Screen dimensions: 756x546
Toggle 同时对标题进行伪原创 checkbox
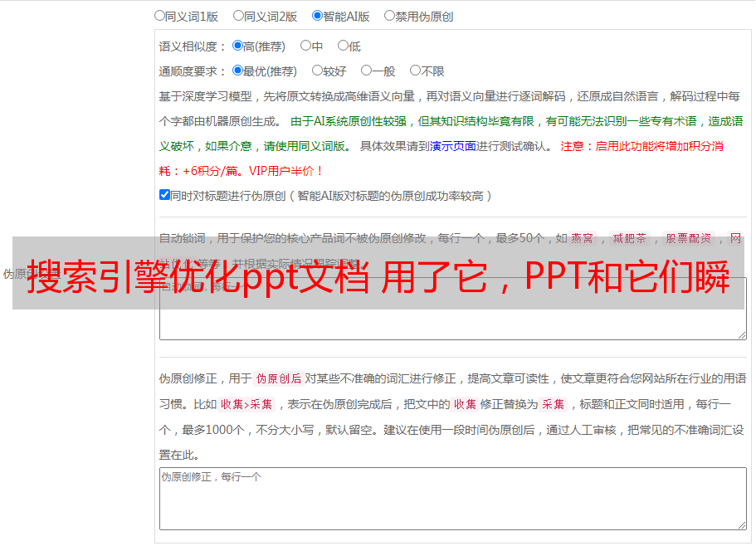coord(164,195)
